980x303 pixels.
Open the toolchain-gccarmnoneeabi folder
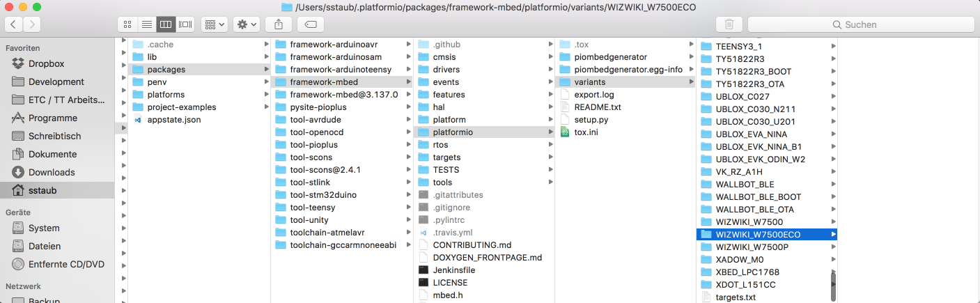click(342, 245)
